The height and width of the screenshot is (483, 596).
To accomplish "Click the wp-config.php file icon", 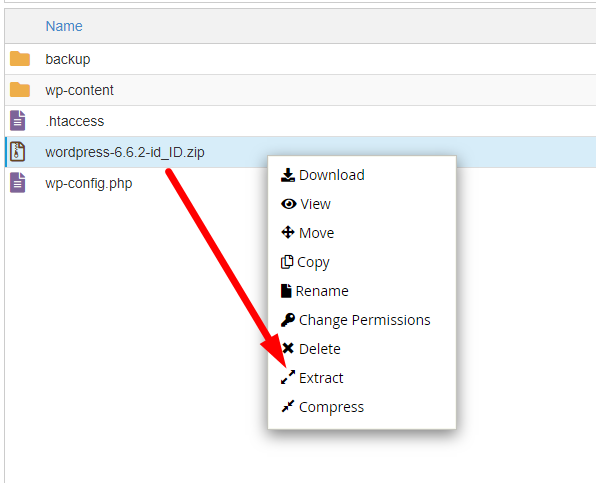I will [x=17, y=183].
